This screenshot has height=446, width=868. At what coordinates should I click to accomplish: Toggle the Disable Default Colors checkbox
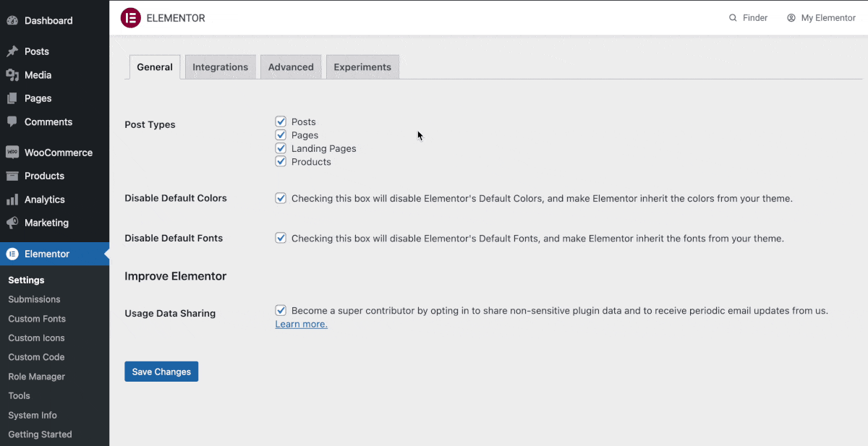pos(281,198)
